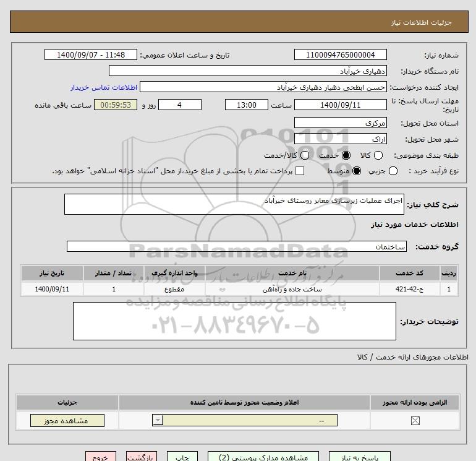Click the remaining time countdown 00:59:53
This screenshot has width=476, height=461.
[116, 105]
